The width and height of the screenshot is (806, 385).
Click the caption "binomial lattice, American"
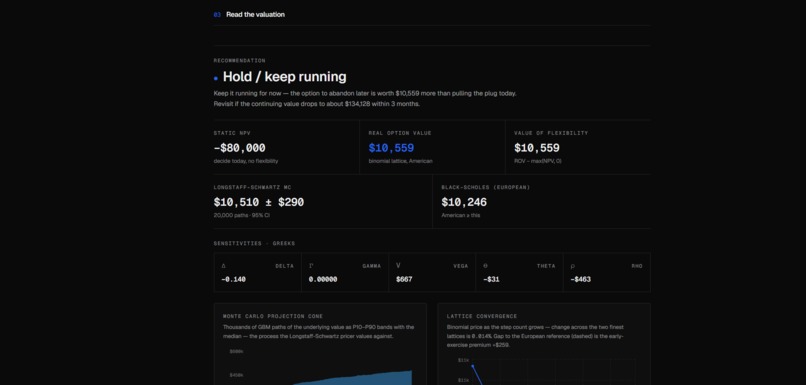(x=400, y=161)
